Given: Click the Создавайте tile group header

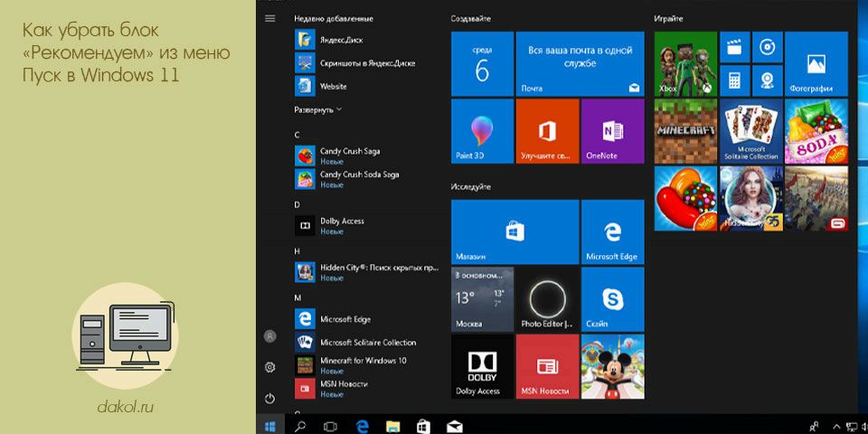Looking at the screenshot, I should (470, 18).
